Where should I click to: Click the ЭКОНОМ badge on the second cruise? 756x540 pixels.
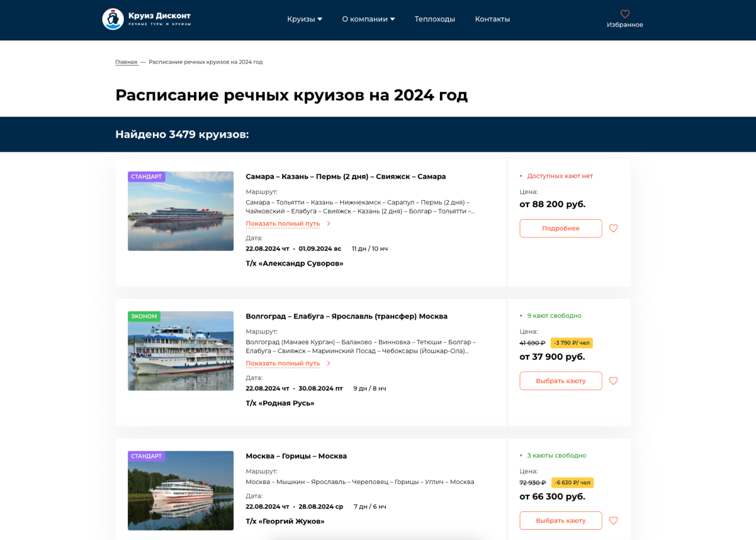click(143, 316)
